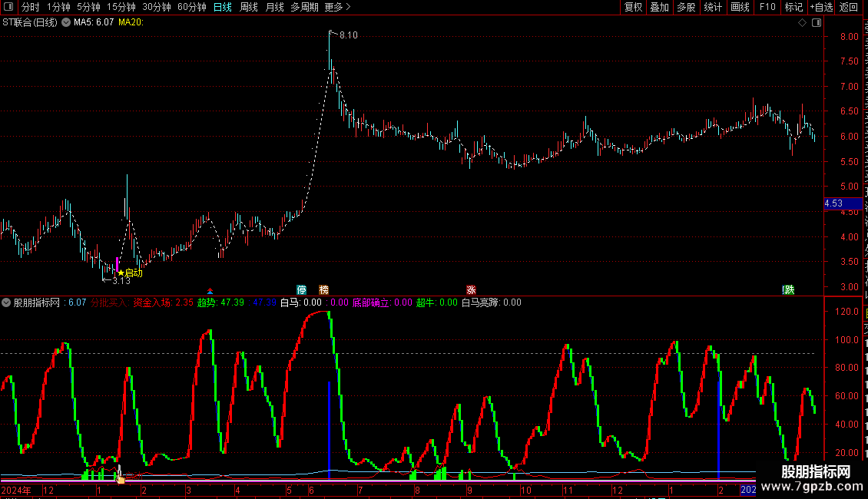Click the ST联合(日线) chart title
This screenshot has width=868, height=499.
(x=30, y=22)
